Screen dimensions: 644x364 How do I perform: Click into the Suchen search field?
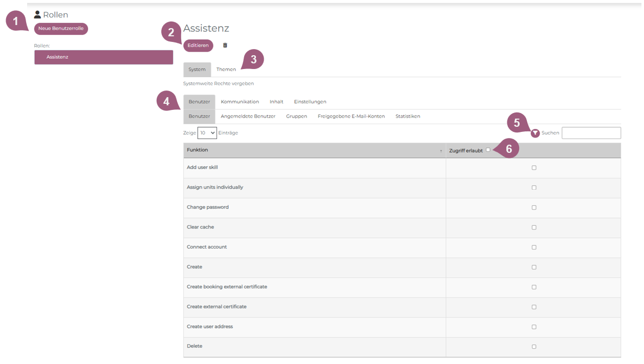(x=591, y=133)
